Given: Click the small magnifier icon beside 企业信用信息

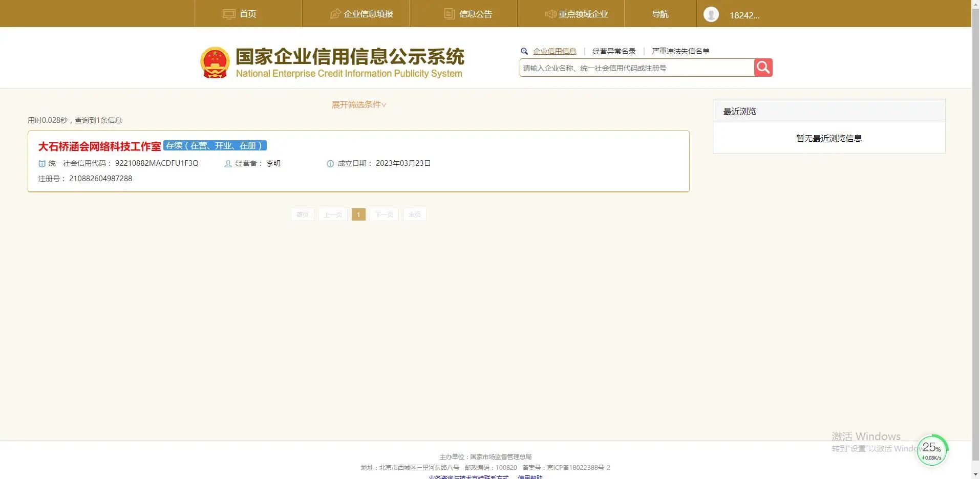Looking at the screenshot, I should (524, 51).
